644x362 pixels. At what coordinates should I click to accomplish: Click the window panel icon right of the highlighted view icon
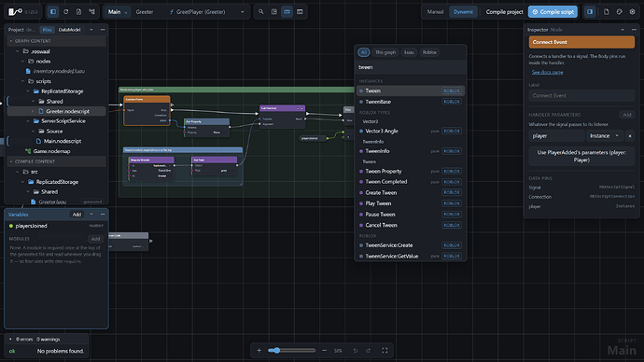click(300, 12)
